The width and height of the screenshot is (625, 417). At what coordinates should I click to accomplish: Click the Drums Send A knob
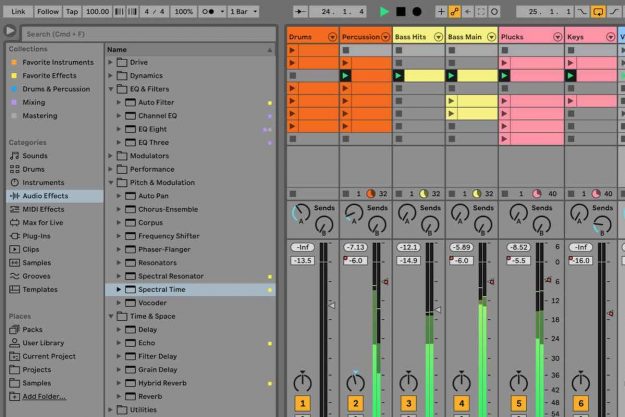tap(301, 214)
